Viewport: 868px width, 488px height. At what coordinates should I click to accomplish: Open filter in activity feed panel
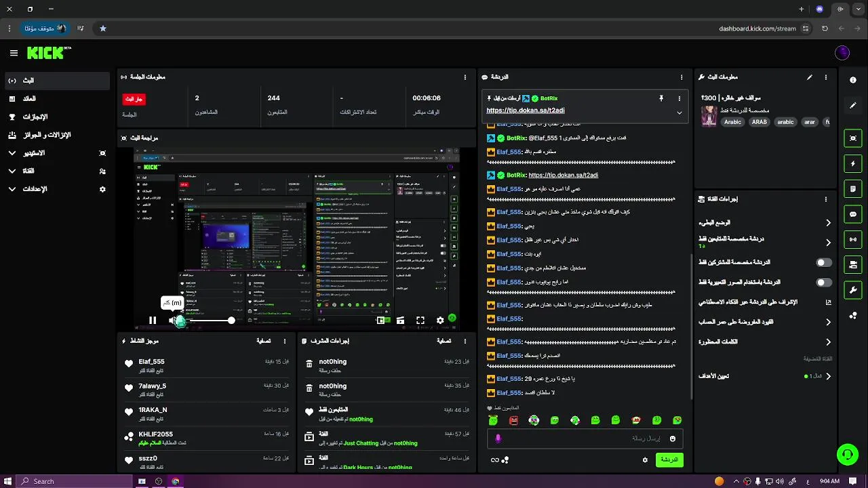click(x=264, y=341)
